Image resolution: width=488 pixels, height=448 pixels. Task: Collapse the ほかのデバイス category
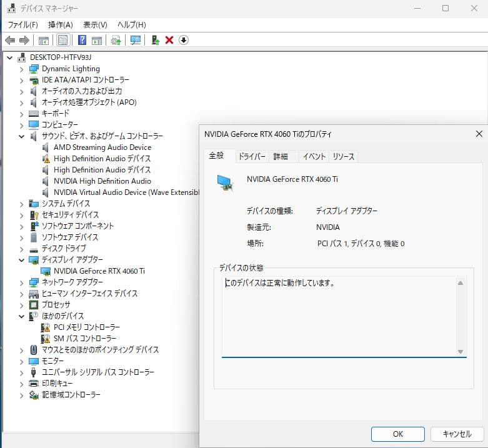(x=21, y=316)
